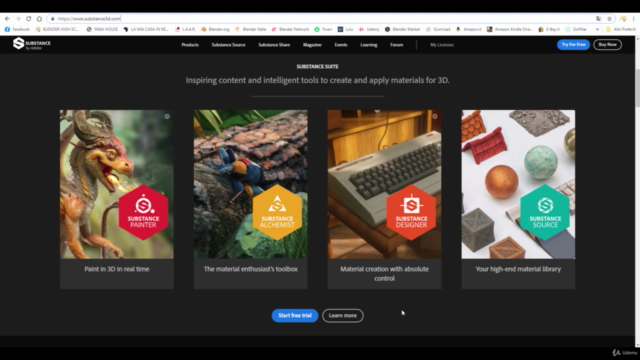This screenshot has height=360, width=640.
Task: Open the Gumroad bookmark
Action: [x=438, y=29]
